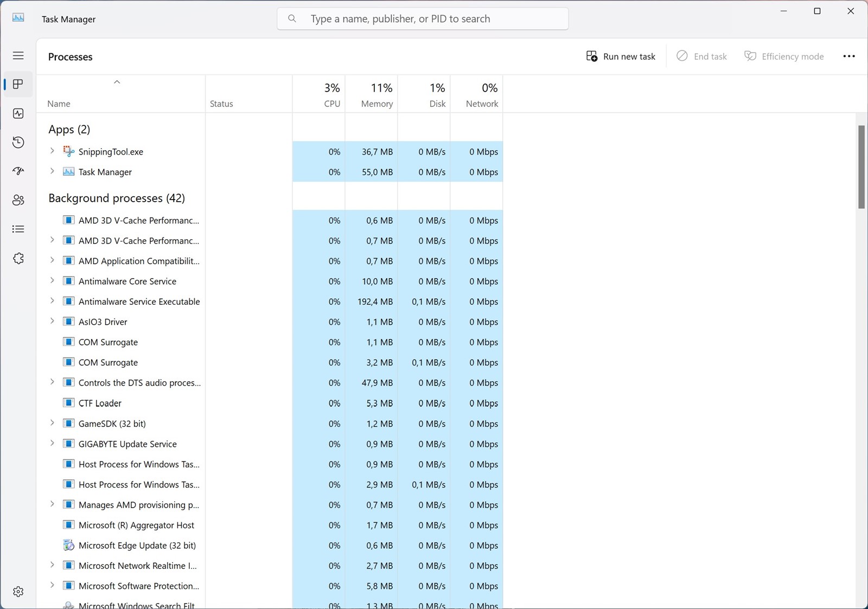Click Run new task button
Viewport: 868px width, 609px height.
pyautogui.click(x=621, y=56)
